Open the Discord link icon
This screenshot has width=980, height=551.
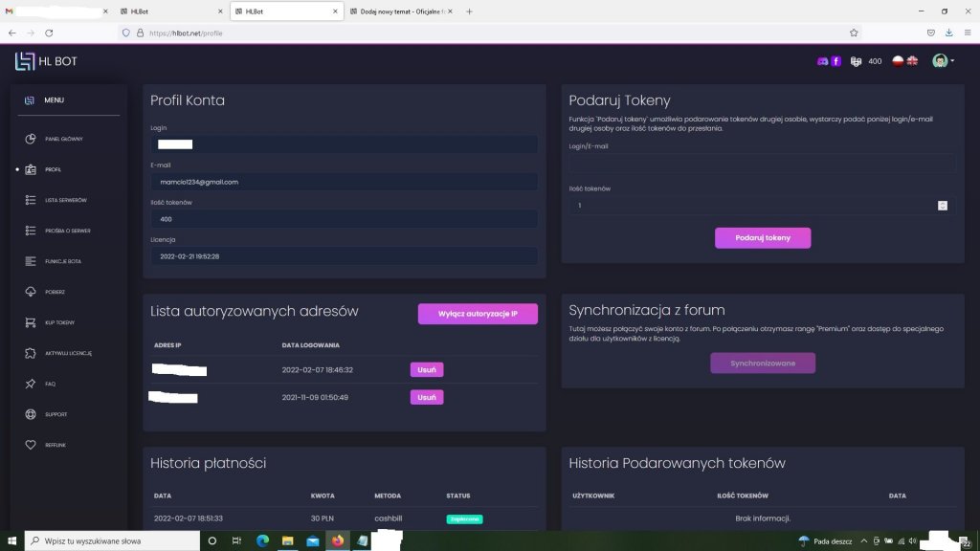pyautogui.click(x=822, y=61)
